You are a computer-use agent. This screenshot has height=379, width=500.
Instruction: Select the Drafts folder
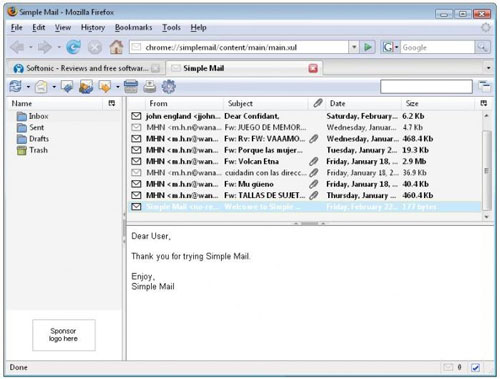tap(33, 139)
